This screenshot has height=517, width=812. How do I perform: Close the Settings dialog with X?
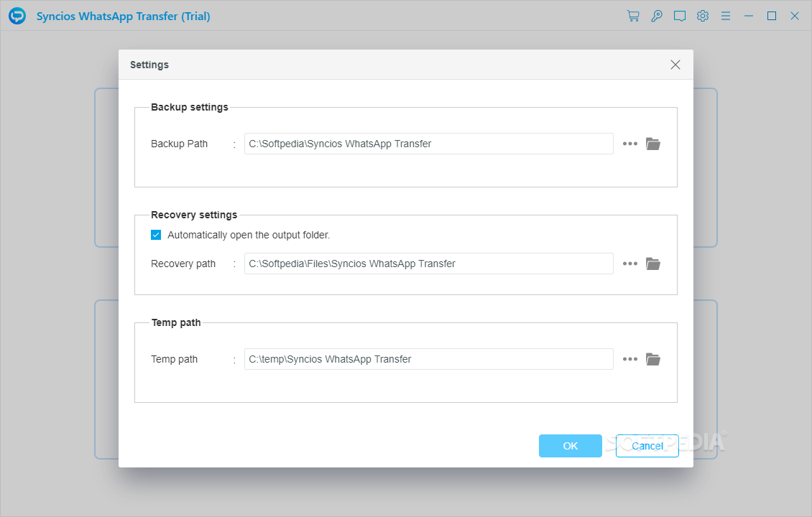[x=675, y=65]
